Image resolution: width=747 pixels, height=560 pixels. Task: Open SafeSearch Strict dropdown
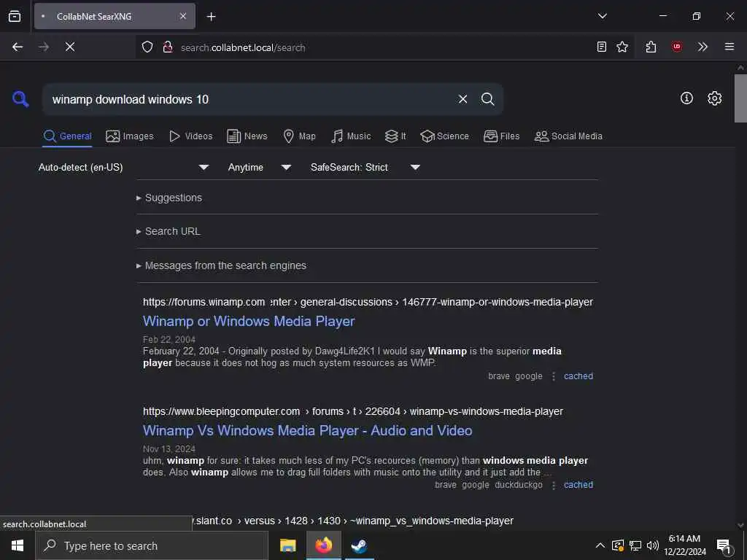click(x=365, y=167)
